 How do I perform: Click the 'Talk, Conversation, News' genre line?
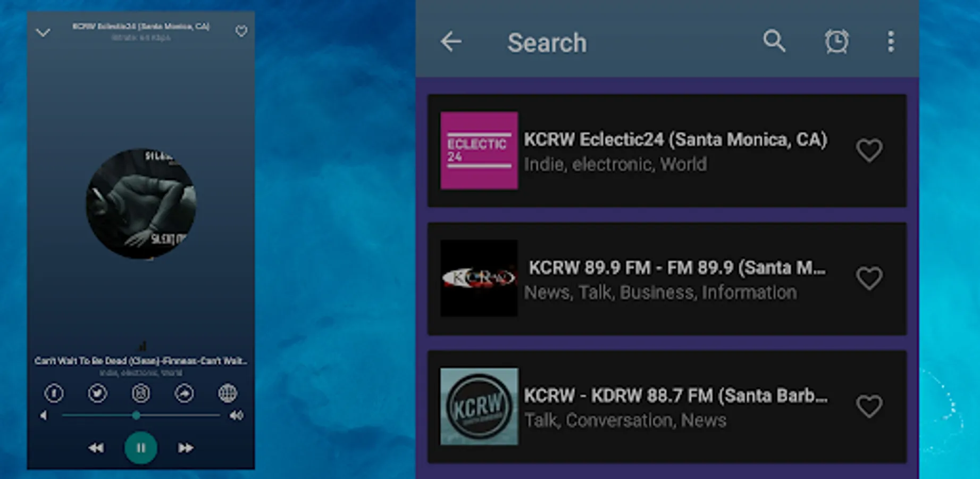pyautogui.click(x=625, y=420)
